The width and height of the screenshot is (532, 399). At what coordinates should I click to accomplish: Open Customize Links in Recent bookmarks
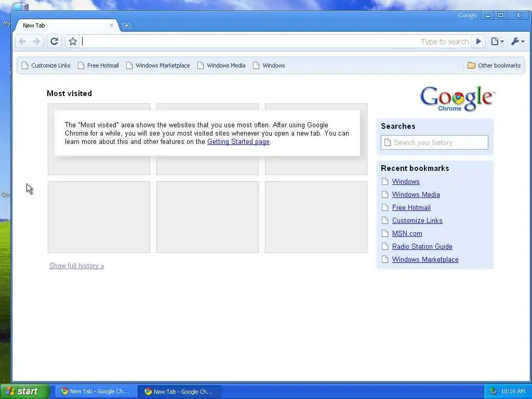(417, 220)
